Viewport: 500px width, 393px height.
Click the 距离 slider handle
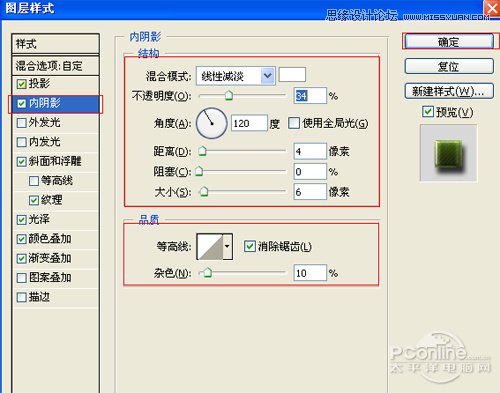click(x=202, y=151)
